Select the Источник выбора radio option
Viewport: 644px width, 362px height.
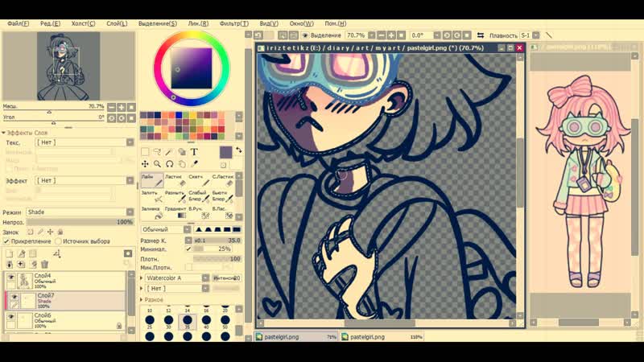coord(58,241)
